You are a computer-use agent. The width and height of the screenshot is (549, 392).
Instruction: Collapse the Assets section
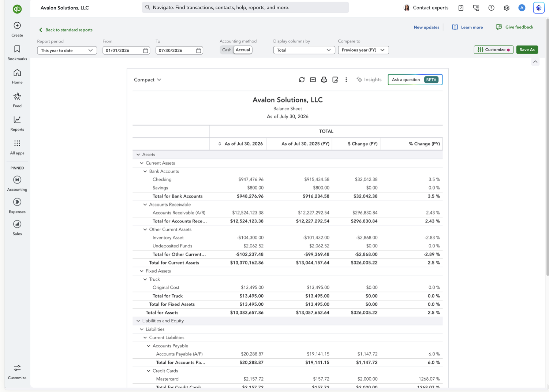(138, 155)
